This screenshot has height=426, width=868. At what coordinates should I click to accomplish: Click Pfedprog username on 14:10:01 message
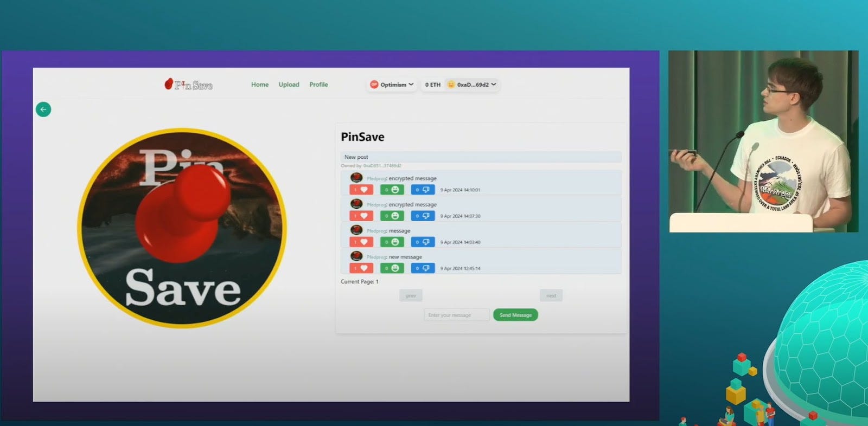tap(376, 178)
